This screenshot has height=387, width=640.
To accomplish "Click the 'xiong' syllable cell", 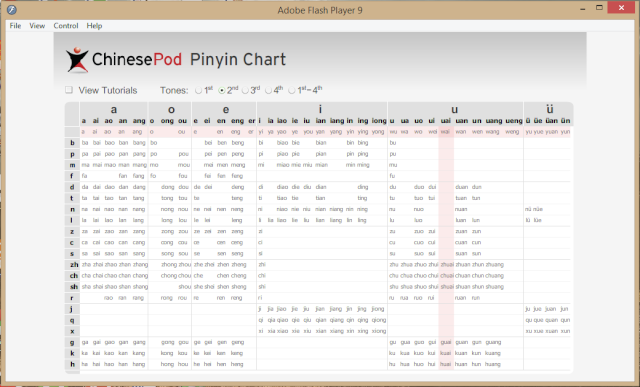I will pyautogui.click(x=378, y=331).
